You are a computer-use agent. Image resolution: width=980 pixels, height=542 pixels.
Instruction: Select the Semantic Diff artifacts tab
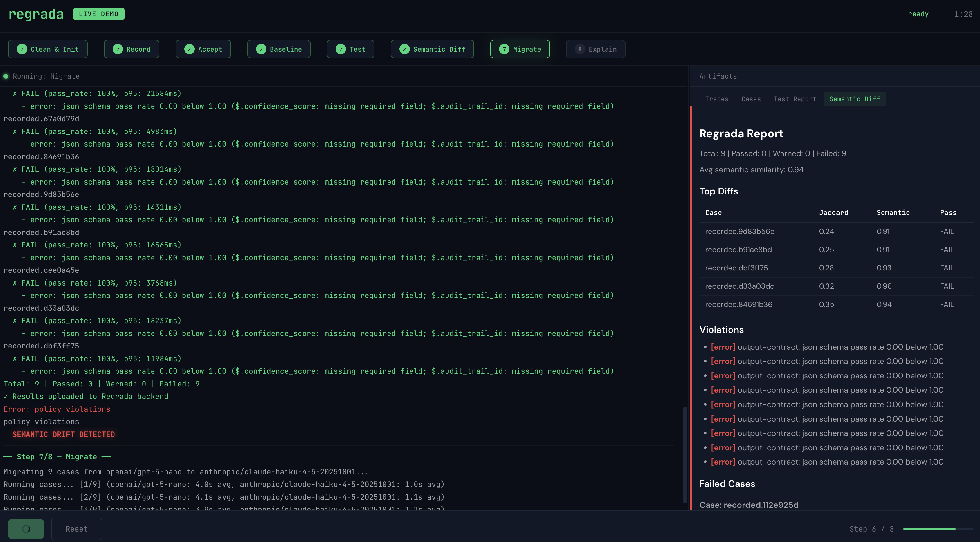tap(855, 99)
